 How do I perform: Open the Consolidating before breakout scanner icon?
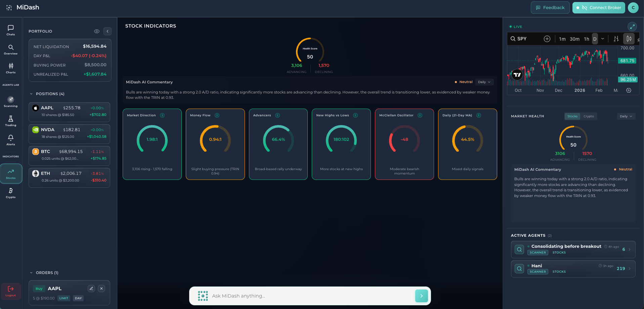coord(519,249)
